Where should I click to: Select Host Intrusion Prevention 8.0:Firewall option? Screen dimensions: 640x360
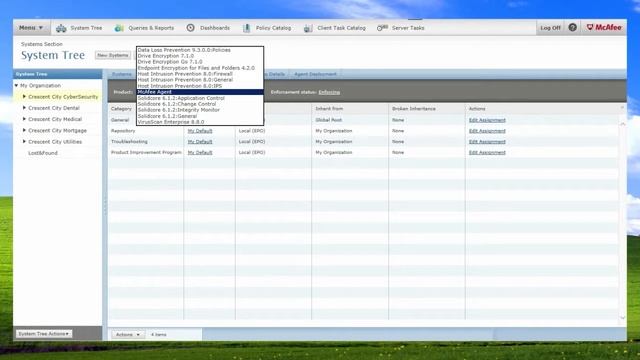point(200,74)
